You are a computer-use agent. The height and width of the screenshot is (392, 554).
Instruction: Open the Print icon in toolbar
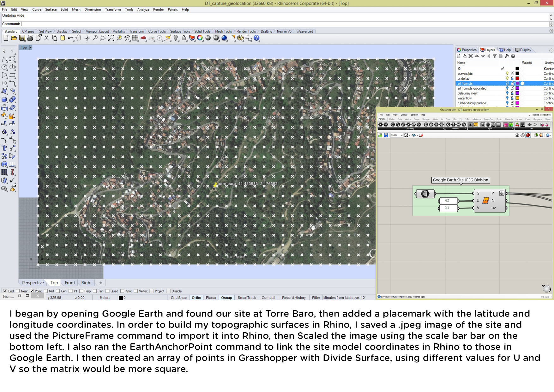pyautogui.click(x=30, y=38)
